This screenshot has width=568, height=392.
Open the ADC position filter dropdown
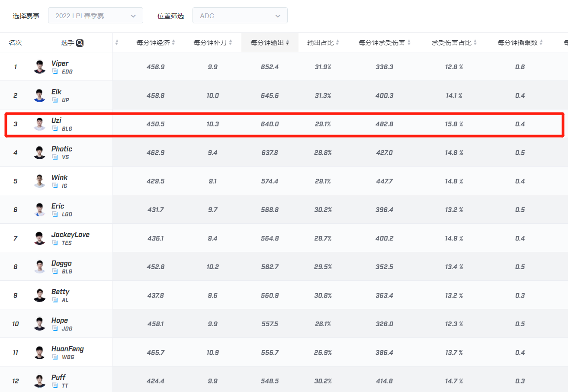[240, 16]
